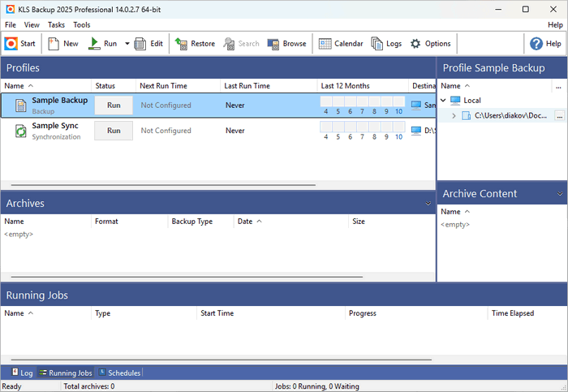Open the Tools menu

pos(81,24)
